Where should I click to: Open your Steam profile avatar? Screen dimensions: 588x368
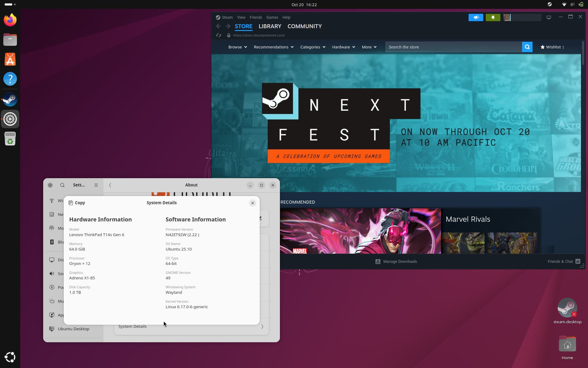coord(507,17)
